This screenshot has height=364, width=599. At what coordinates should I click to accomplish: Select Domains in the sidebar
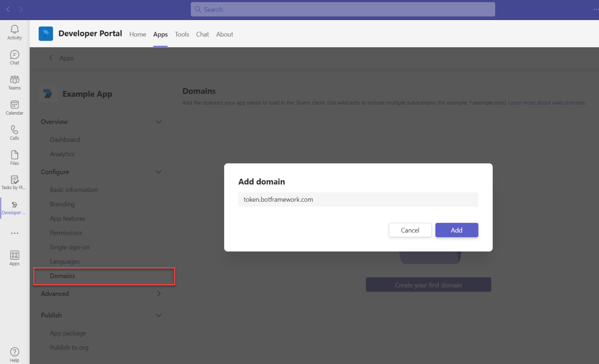tap(104, 276)
